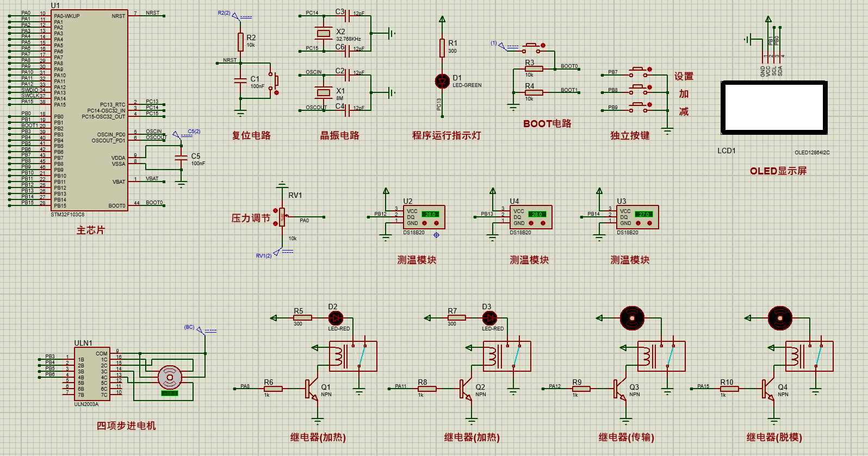
Task: Select the OLED12864I2C display screen LCD1
Action: pos(774,108)
